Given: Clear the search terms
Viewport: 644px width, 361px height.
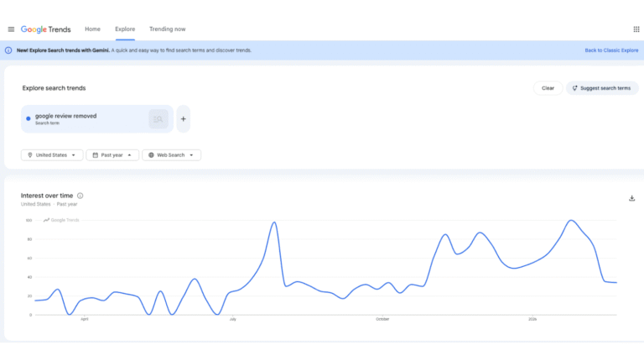Looking at the screenshot, I should [x=548, y=88].
